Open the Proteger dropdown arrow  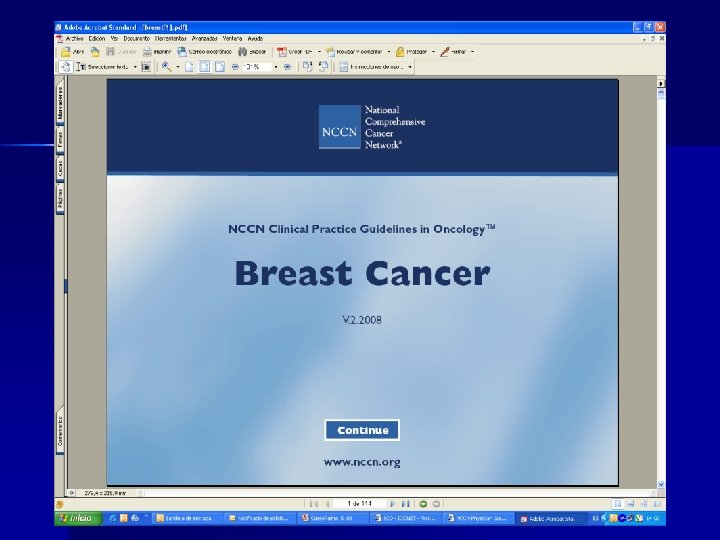[433, 52]
